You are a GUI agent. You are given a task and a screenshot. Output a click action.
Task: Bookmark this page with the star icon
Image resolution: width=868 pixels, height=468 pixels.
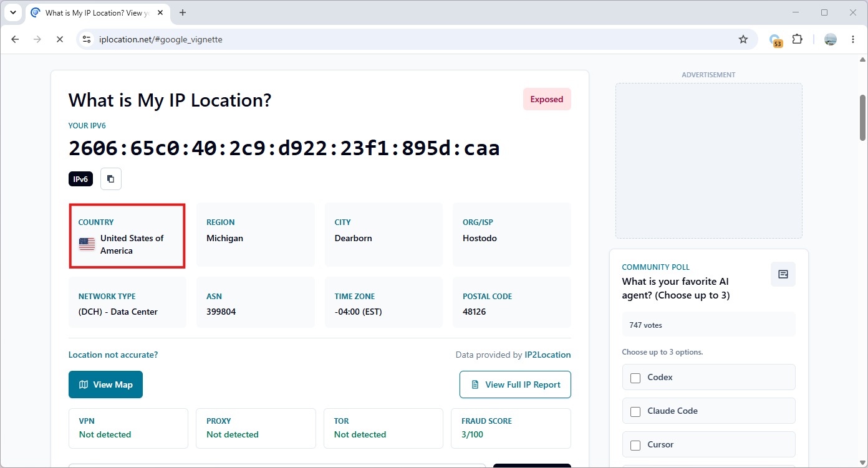click(743, 39)
